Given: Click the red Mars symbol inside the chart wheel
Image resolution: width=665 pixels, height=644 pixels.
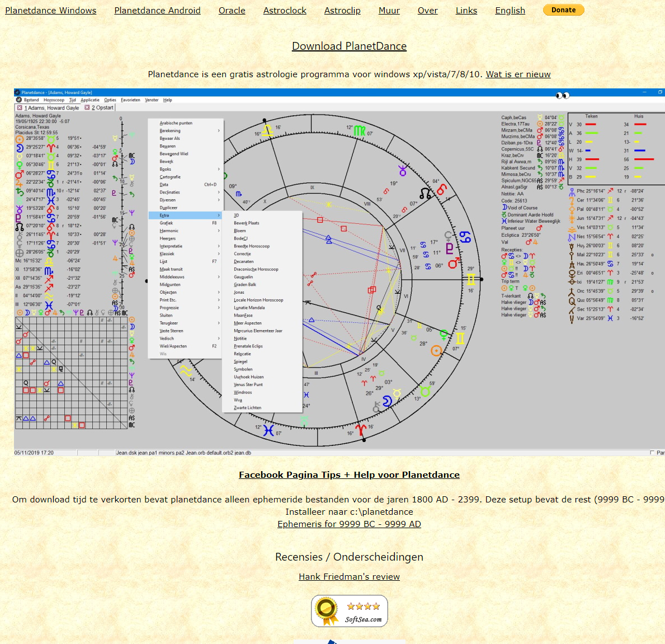Looking at the screenshot, I should (454, 263).
